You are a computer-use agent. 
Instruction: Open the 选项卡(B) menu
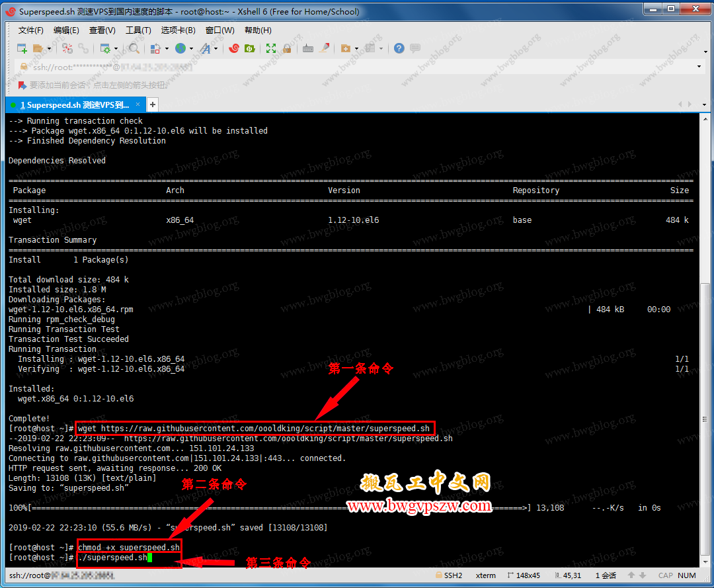178,30
